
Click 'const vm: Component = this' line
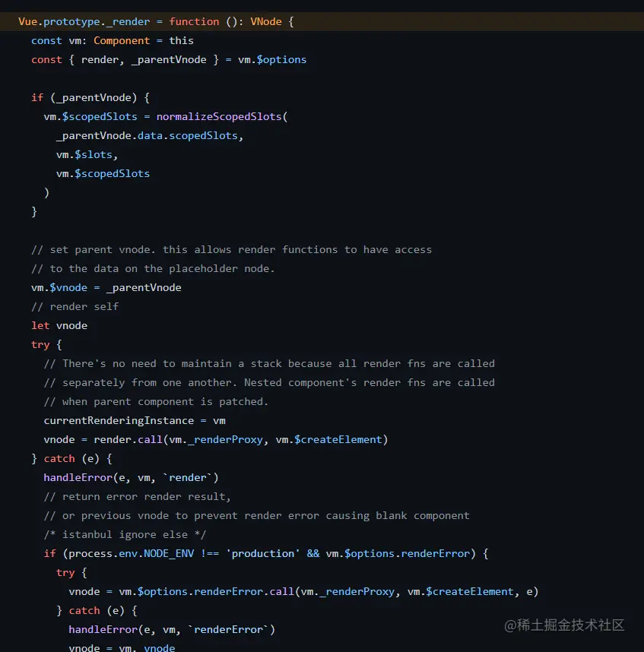pos(113,41)
